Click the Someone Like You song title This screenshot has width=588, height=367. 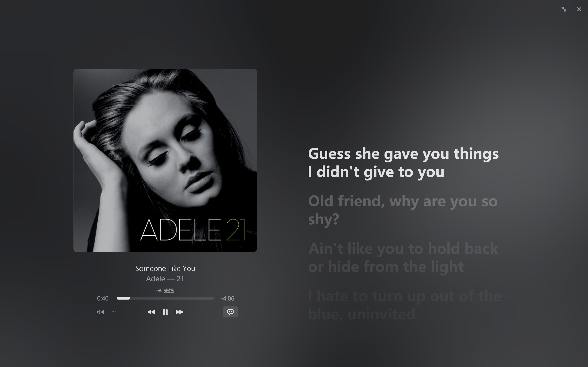coord(165,268)
